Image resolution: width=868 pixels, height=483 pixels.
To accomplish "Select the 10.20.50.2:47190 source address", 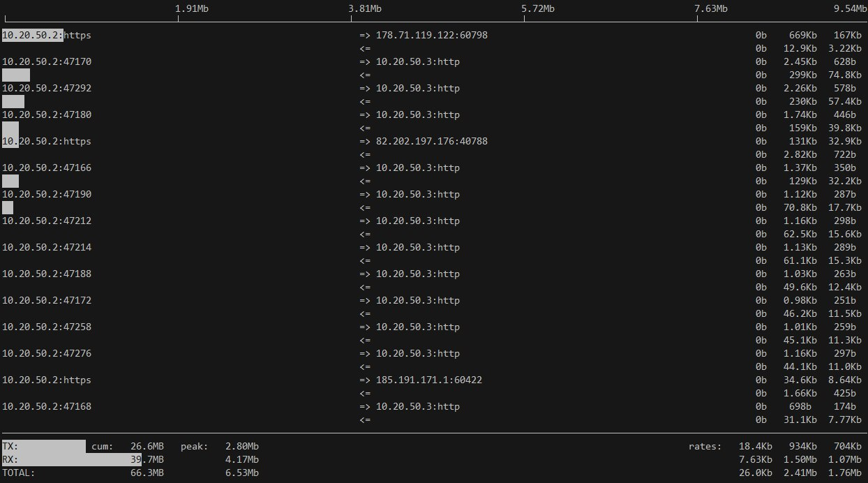I will click(x=47, y=194).
